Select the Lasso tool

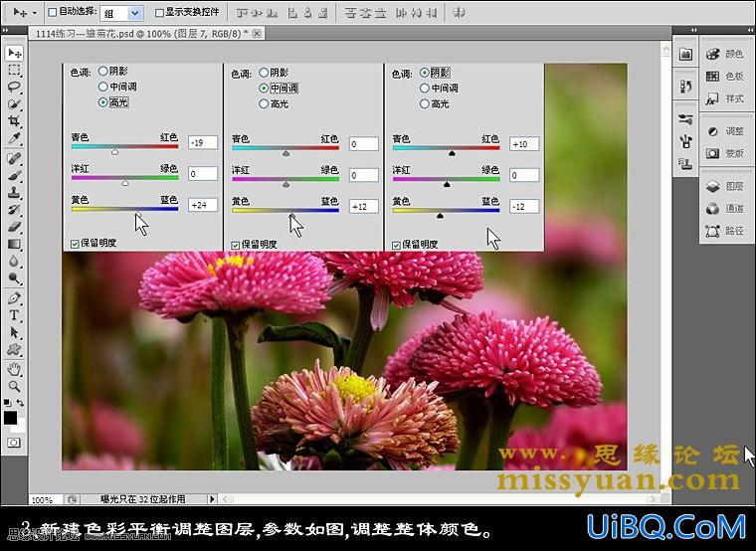(15, 88)
